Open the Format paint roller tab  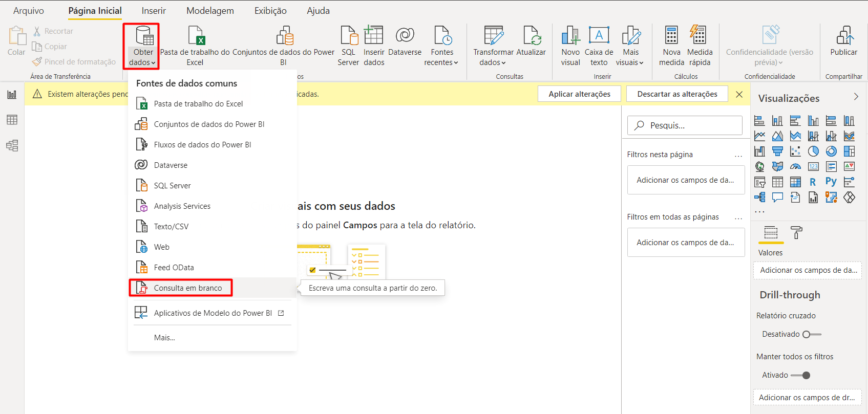point(796,233)
